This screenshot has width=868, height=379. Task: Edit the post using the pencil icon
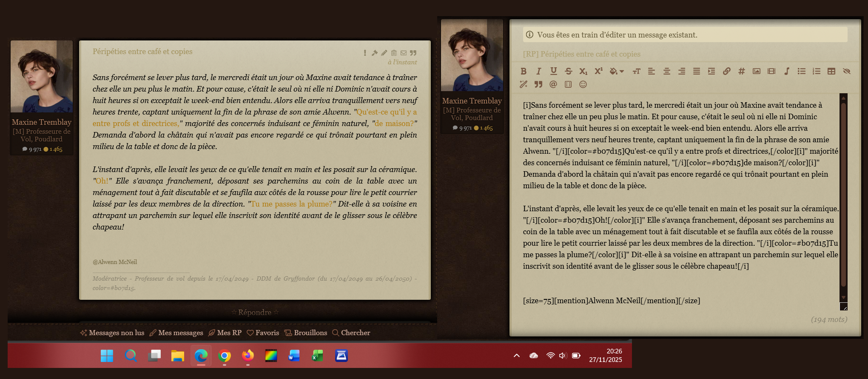384,53
